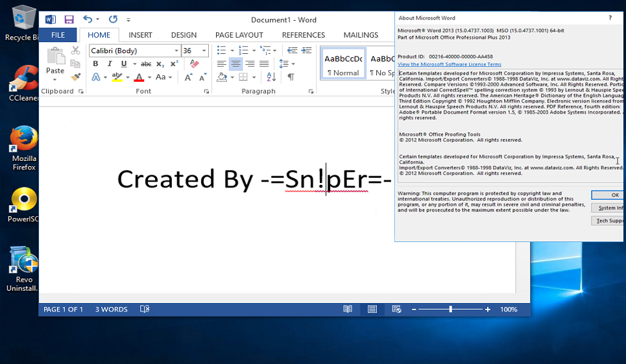Screen dimensions: 626x364
Task: Toggle Italic formatting
Action: click(x=110, y=64)
